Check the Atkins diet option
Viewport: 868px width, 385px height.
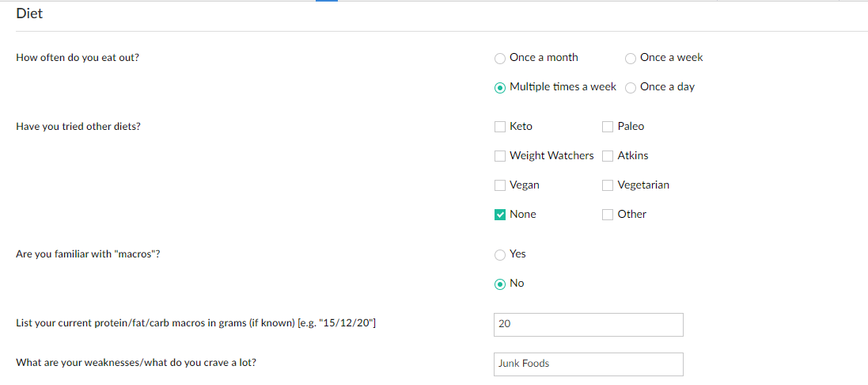(x=608, y=156)
